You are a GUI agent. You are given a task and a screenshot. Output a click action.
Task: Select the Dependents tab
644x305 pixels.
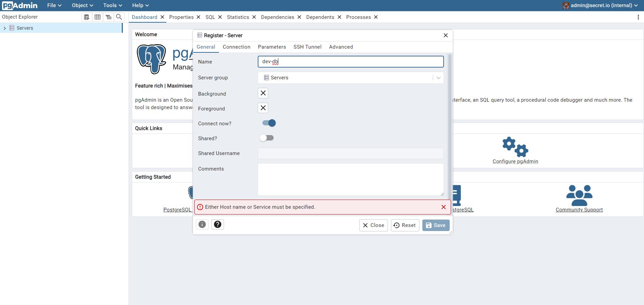[320, 17]
